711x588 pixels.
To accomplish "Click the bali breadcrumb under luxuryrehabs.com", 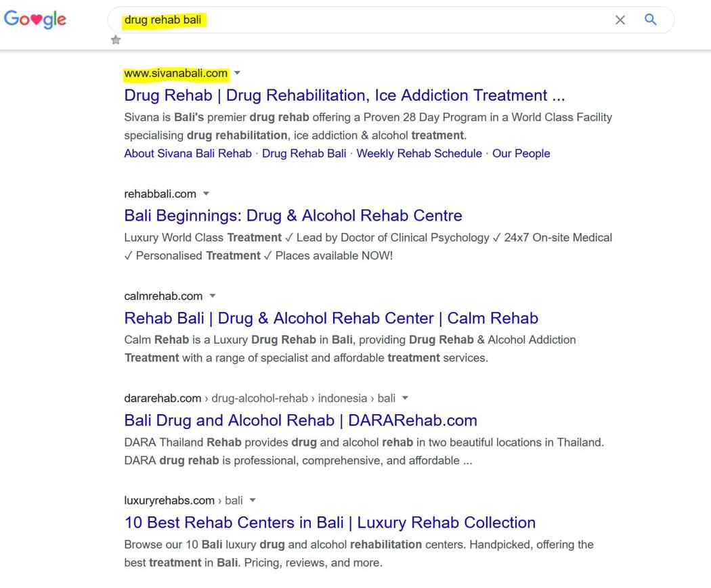I will [x=234, y=500].
